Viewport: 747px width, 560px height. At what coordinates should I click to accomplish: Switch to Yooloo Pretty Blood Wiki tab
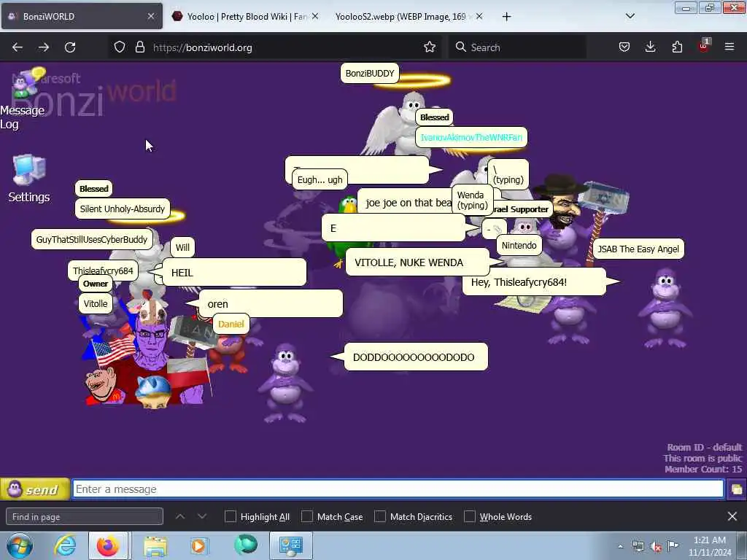click(247, 16)
